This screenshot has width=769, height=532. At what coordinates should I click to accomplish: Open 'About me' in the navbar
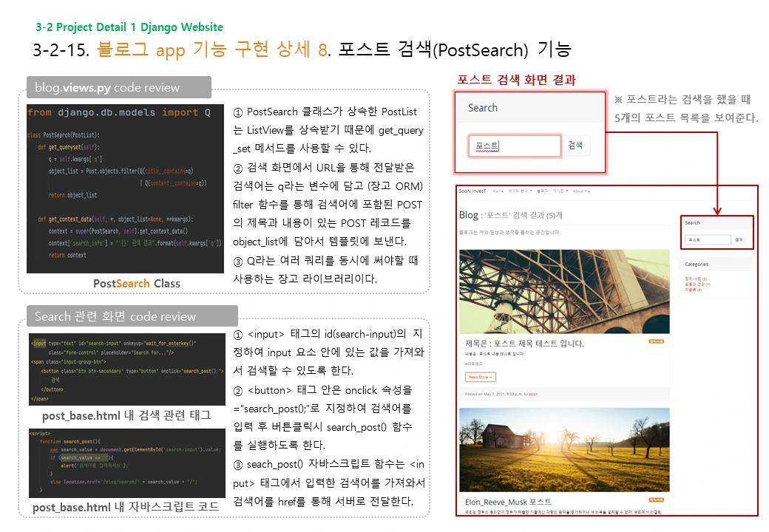click(x=581, y=191)
